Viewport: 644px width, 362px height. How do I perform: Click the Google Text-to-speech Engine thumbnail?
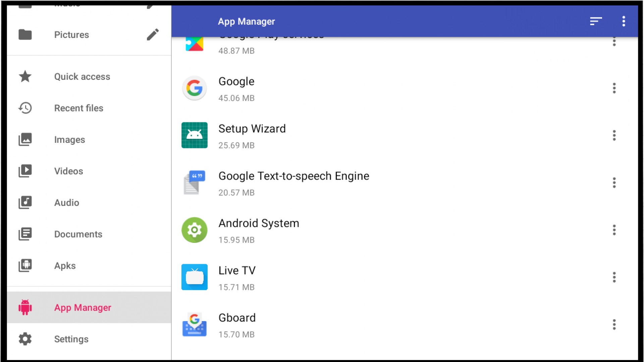195,183
